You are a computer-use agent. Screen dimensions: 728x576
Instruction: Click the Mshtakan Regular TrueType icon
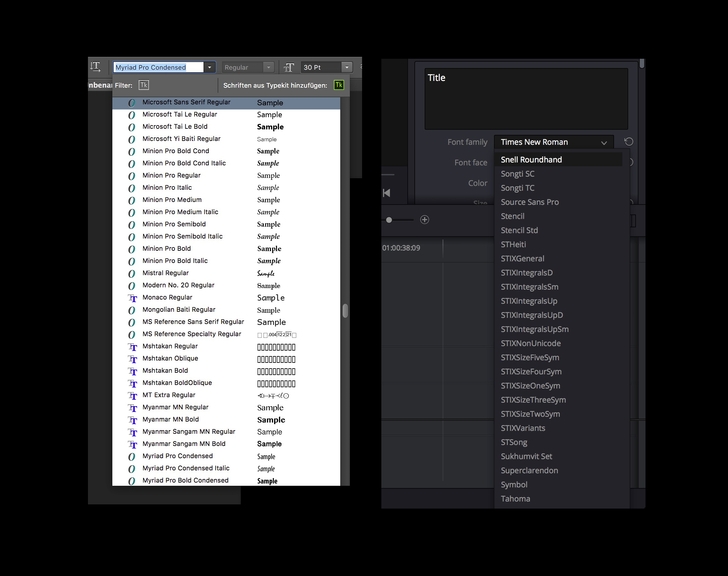133,347
